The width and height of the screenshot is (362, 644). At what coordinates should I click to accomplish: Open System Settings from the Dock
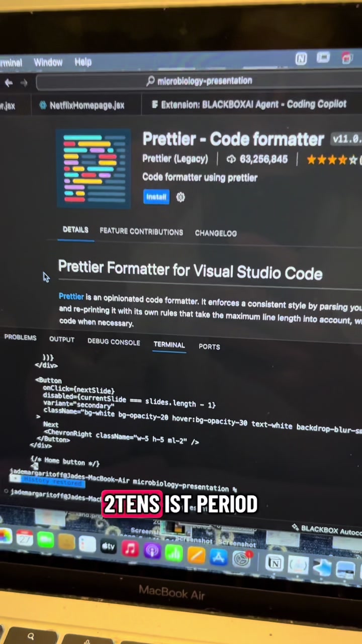point(242,559)
